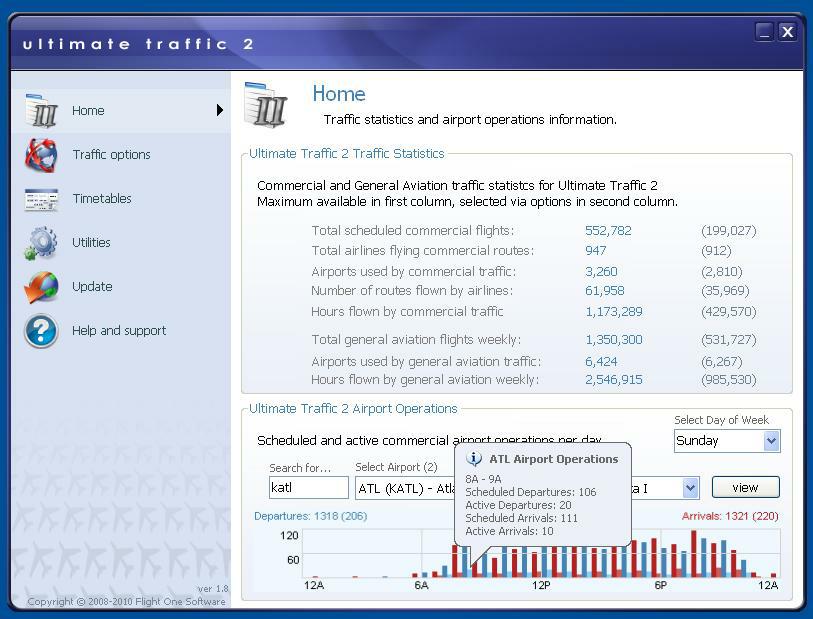Image resolution: width=813 pixels, height=619 pixels.
Task: Open the Traffic options icon
Action: tap(41, 155)
